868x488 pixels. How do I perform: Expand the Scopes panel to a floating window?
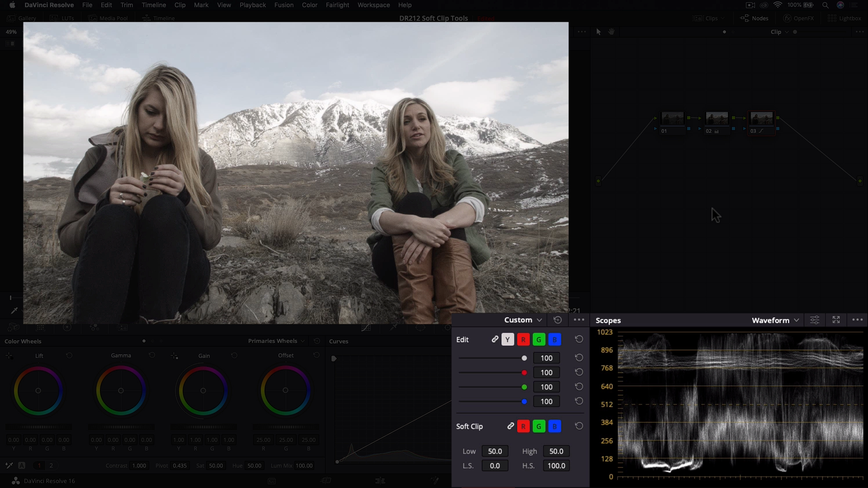(836, 320)
